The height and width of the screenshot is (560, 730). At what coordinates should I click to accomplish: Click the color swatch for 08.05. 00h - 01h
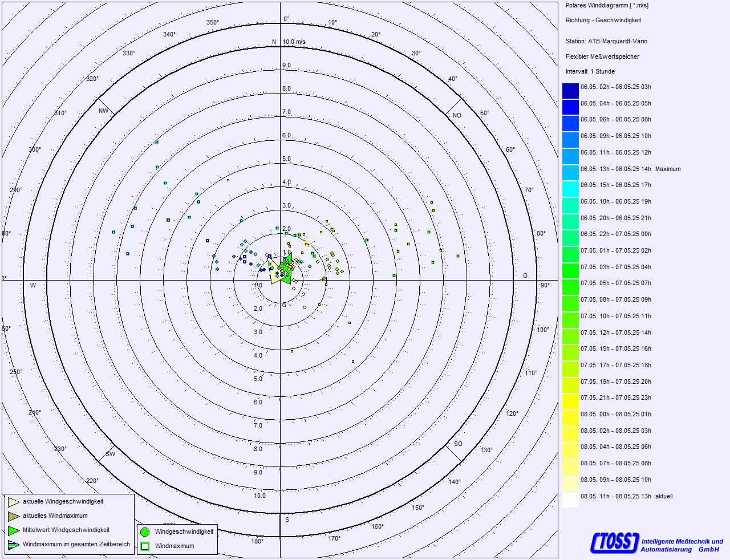click(570, 418)
